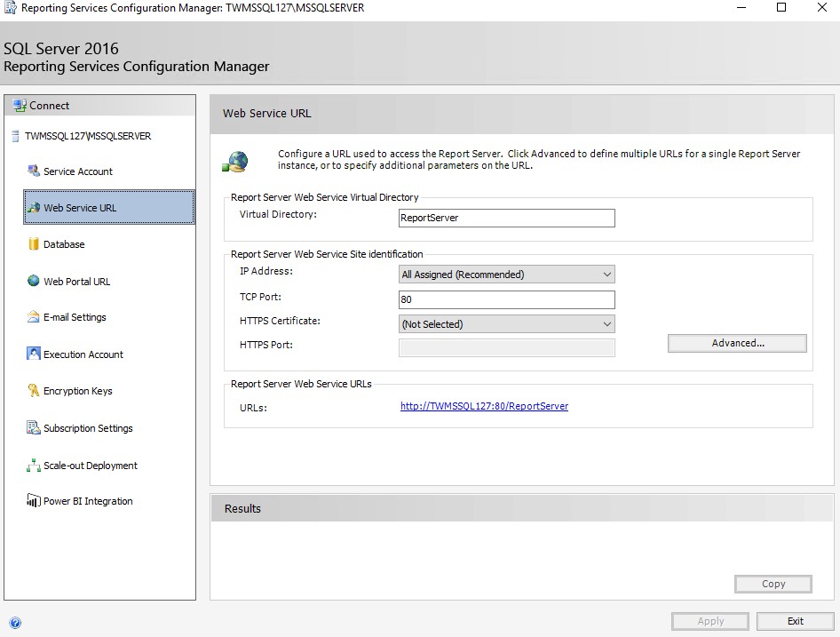840x637 pixels.
Task: Click the SQL Server 2016 banner title
Action: 61,49
